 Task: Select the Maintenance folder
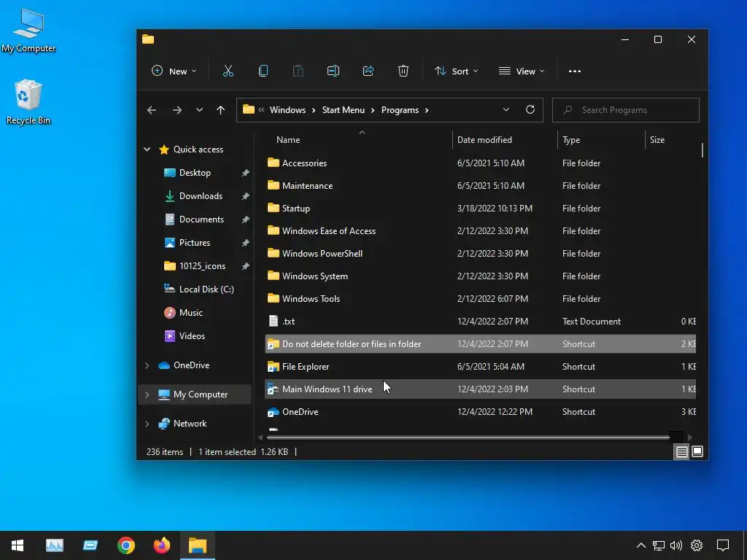point(480,186)
